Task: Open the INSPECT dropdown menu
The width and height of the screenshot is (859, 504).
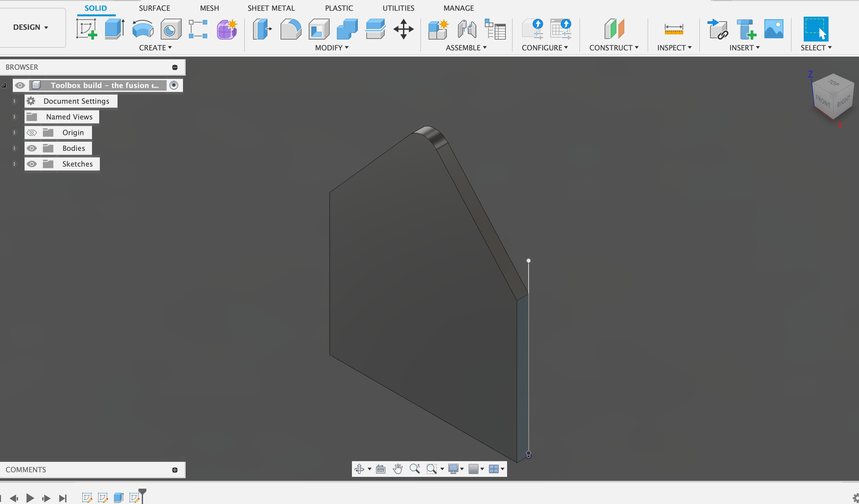Action: tap(674, 48)
